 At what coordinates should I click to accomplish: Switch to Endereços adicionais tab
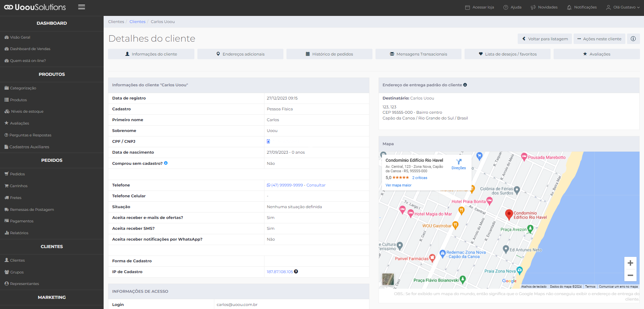(x=240, y=54)
